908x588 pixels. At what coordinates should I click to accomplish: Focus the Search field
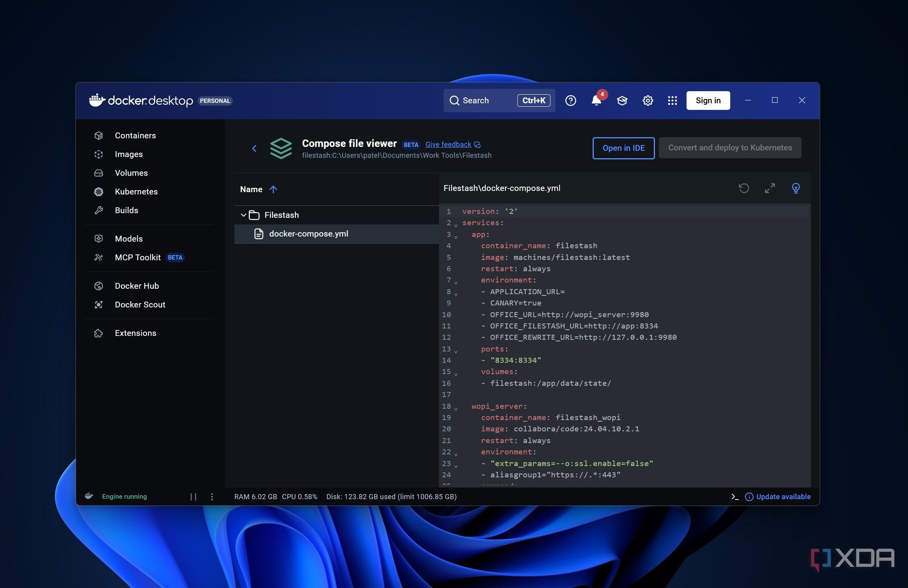tap(499, 101)
